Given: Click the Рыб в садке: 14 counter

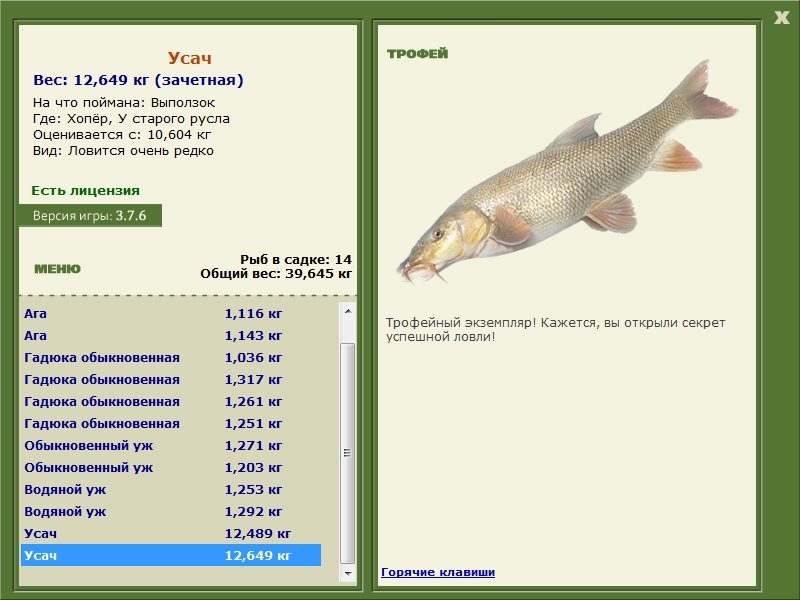Looking at the screenshot, I should coord(296,259).
